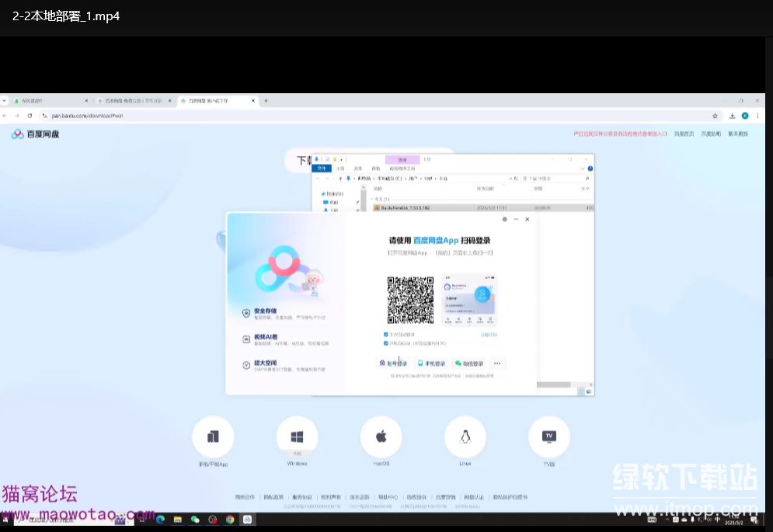773x532 pixels.
Task: Sort by 名称 column in Explorer
Action: pos(378,189)
